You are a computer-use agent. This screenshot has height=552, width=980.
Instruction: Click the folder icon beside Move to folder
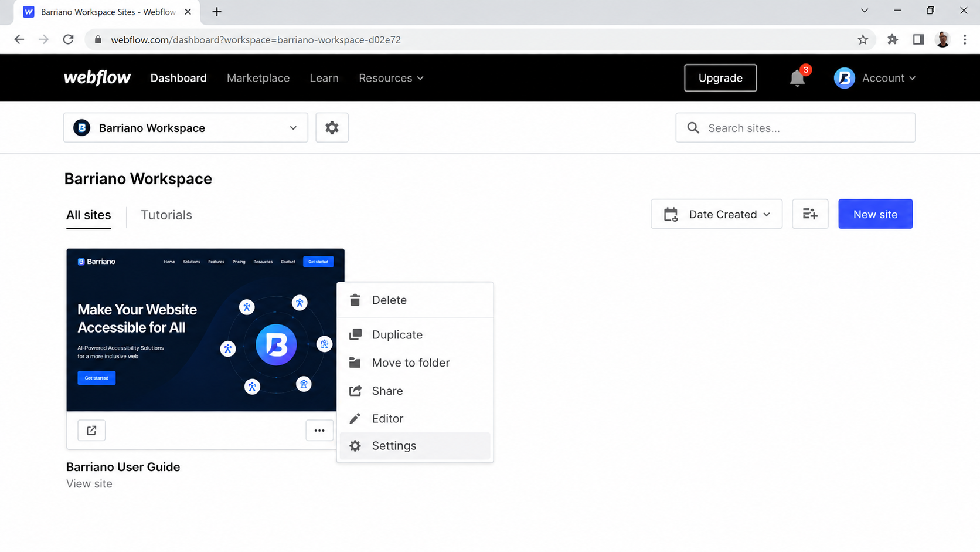pos(355,363)
